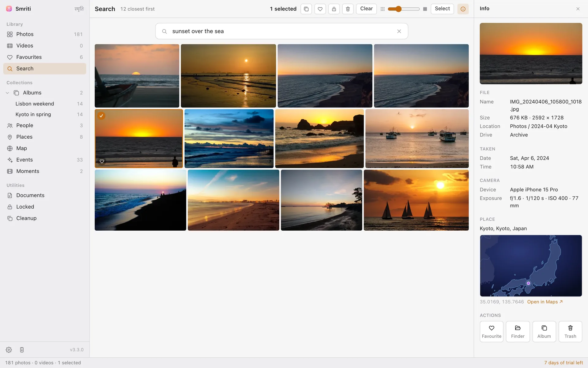
Task: Open Cleanup utility
Action: pyautogui.click(x=45, y=218)
